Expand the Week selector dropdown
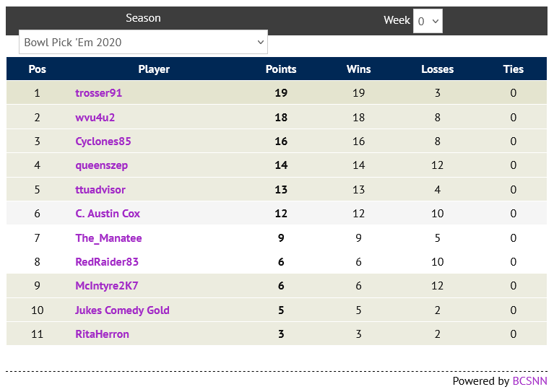 428,21
